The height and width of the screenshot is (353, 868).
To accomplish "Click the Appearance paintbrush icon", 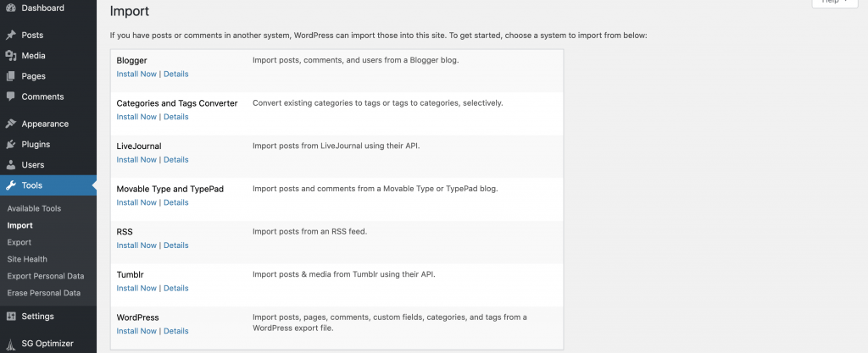I will [x=10, y=124].
